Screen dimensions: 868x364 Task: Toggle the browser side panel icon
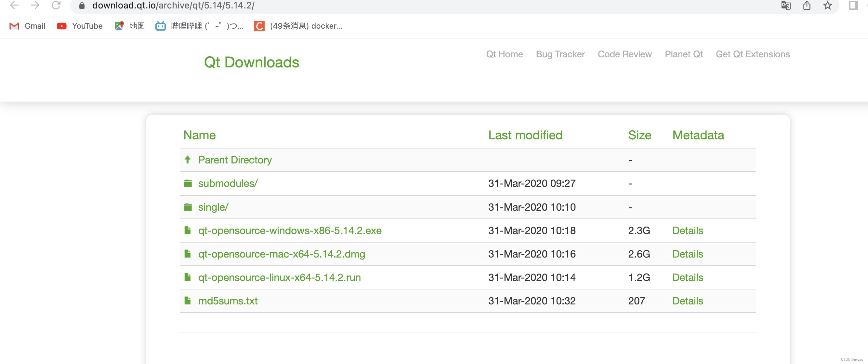(853, 6)
